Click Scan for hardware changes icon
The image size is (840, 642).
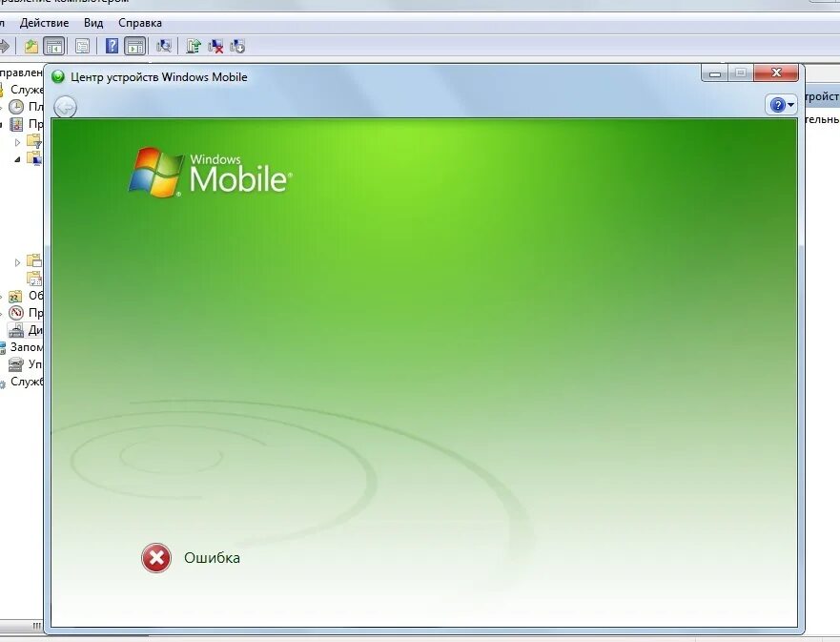pos(164,47)
